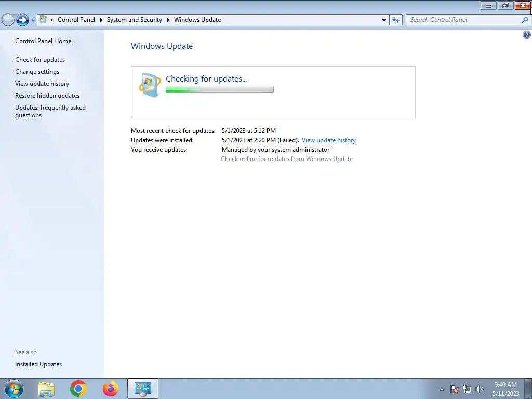This screenshot has width=532, height=399.
Task: Expand the root breadcrumb arrow before Control Panel
Action: [x=52, y=20]
